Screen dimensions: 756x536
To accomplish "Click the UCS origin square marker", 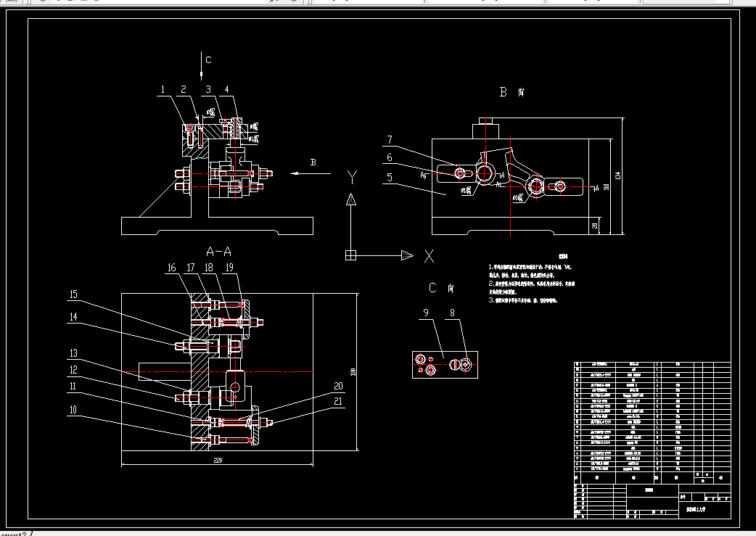I will [x=350, y=255].
